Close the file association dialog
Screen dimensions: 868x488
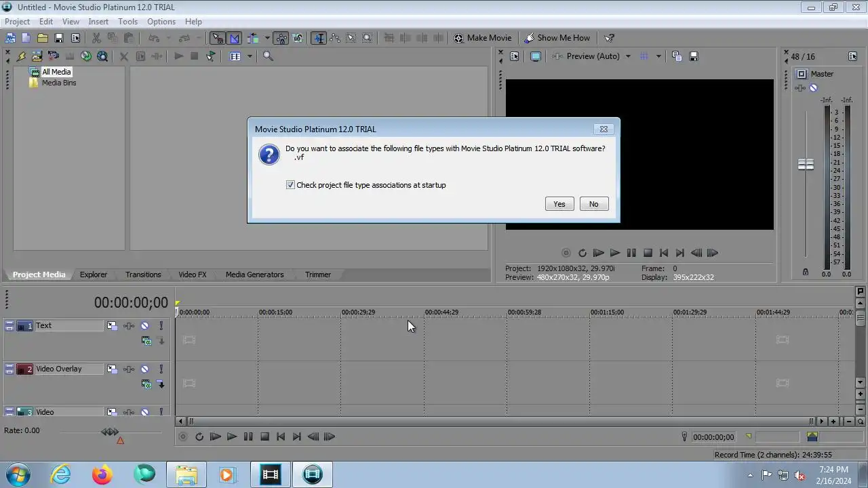coord(604,129)
